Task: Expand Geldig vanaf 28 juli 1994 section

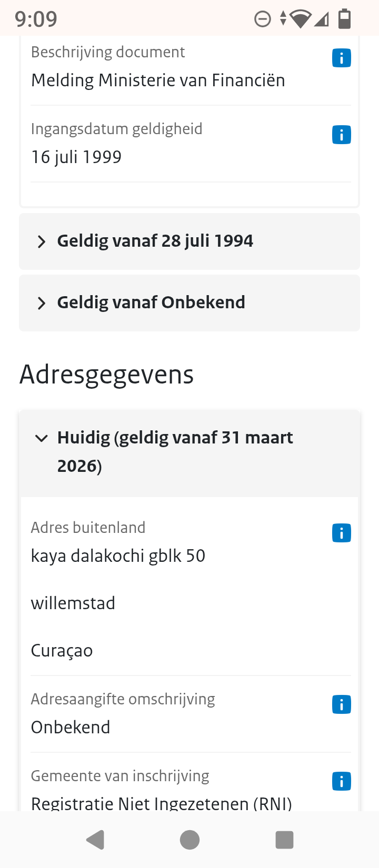Action: pos(189,241)
